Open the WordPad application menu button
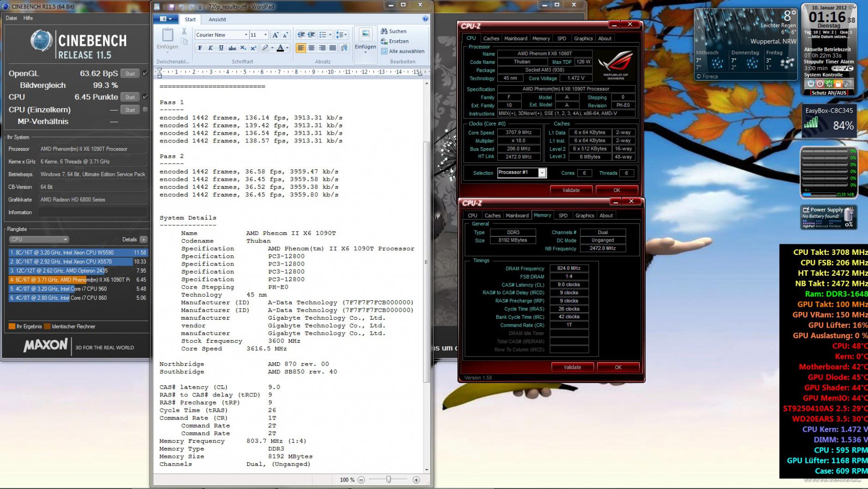Viewport: 868px width, 489px height. 165,19
